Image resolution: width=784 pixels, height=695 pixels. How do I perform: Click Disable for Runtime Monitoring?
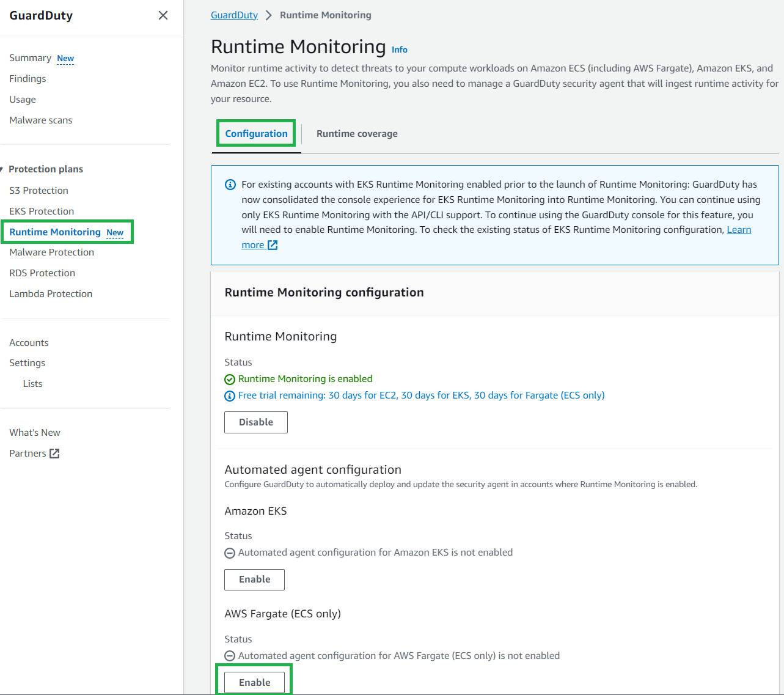[255, 422]
